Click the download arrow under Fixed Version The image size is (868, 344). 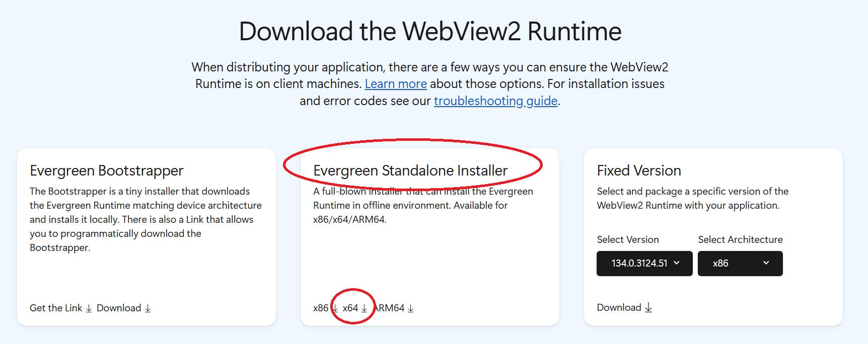(648, 307)
